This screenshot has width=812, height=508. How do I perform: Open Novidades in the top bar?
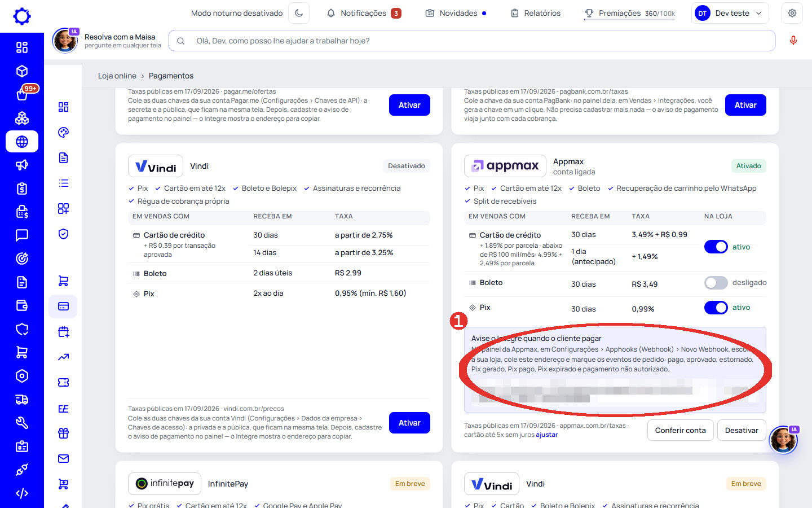click(x=456, y=13)
